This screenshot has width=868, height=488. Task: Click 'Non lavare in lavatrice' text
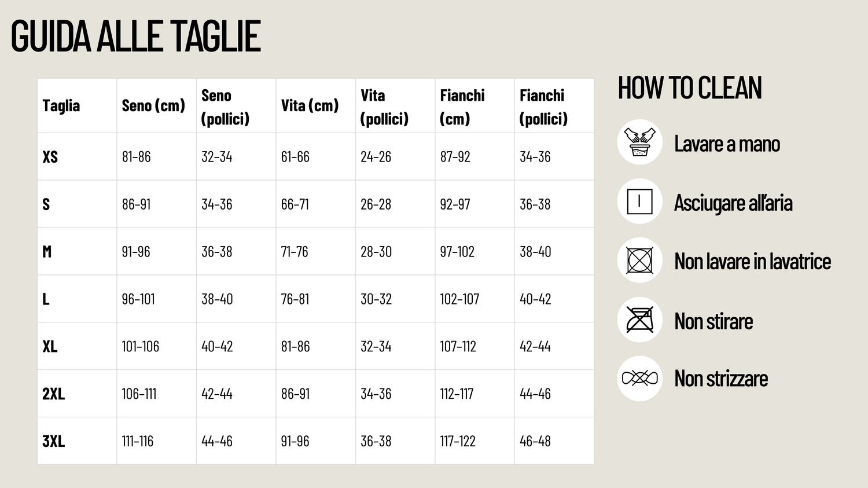pyautogui.click(x=752, y=262)
